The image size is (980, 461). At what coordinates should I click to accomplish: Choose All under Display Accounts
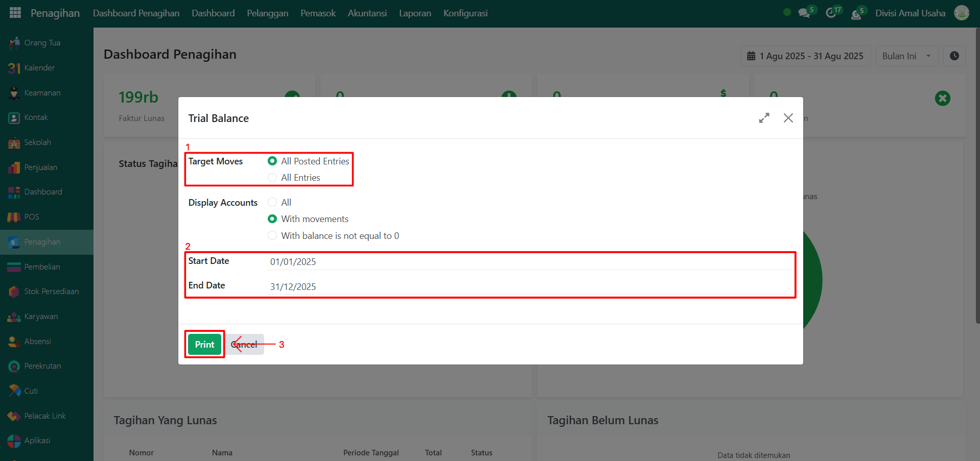pyautogui.click(x=272, y=203)
